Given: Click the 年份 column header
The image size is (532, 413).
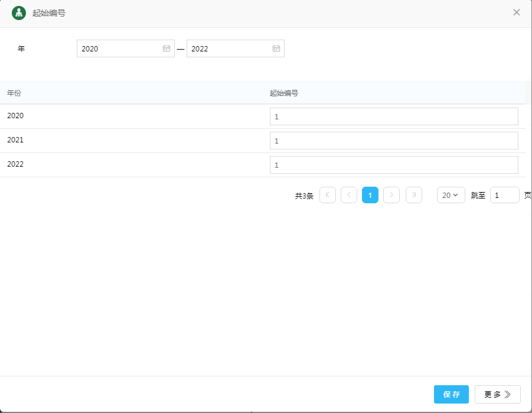Looking at the screenshot, I should tap(15, 93).
